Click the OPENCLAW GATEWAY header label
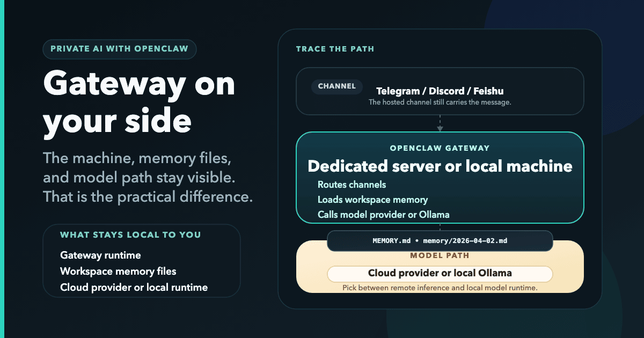This screenshot has width=644, height=338. click(x=440, y=148)
